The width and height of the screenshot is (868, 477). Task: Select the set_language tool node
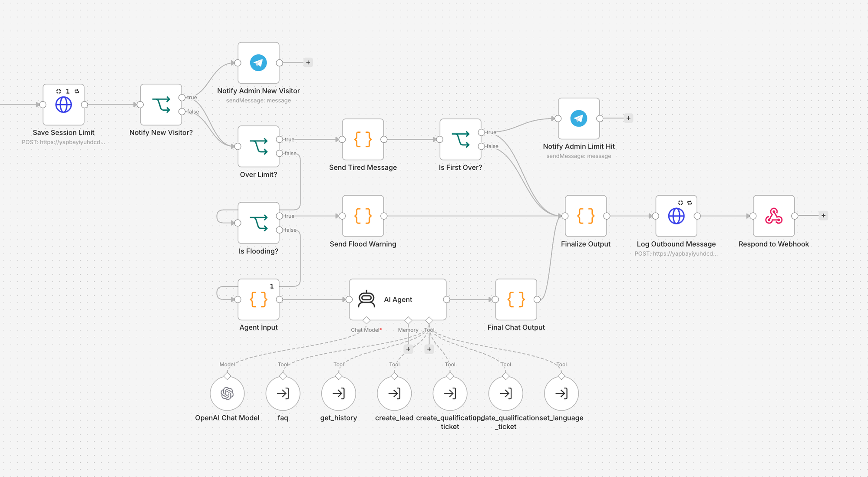tap(561, 393)
